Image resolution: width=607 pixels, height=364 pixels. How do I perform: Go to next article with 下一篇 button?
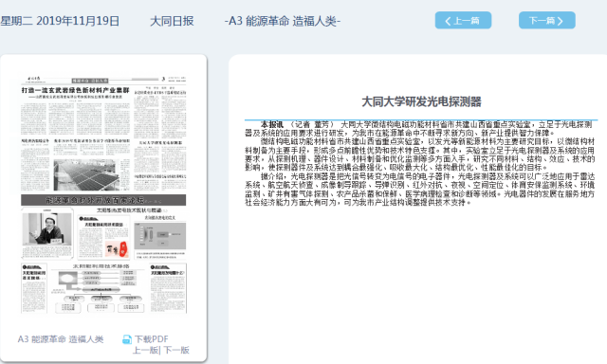[546, 21]
